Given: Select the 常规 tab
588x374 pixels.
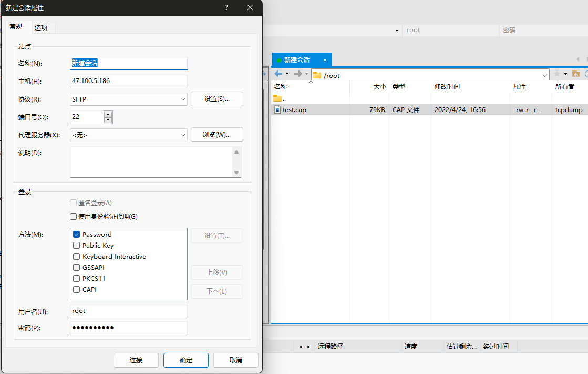Looking at the screenshot, I should [x=16, y=27].
